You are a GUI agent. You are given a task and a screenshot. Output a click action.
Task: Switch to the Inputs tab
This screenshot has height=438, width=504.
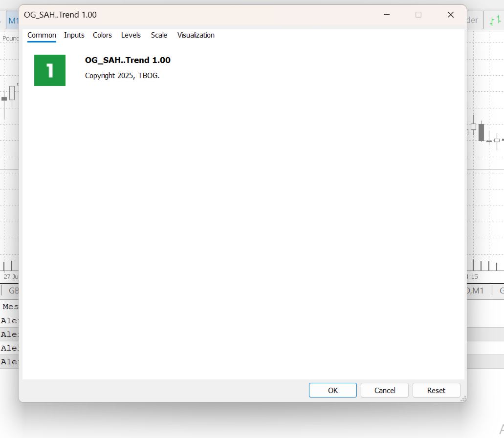pos(74,35)
